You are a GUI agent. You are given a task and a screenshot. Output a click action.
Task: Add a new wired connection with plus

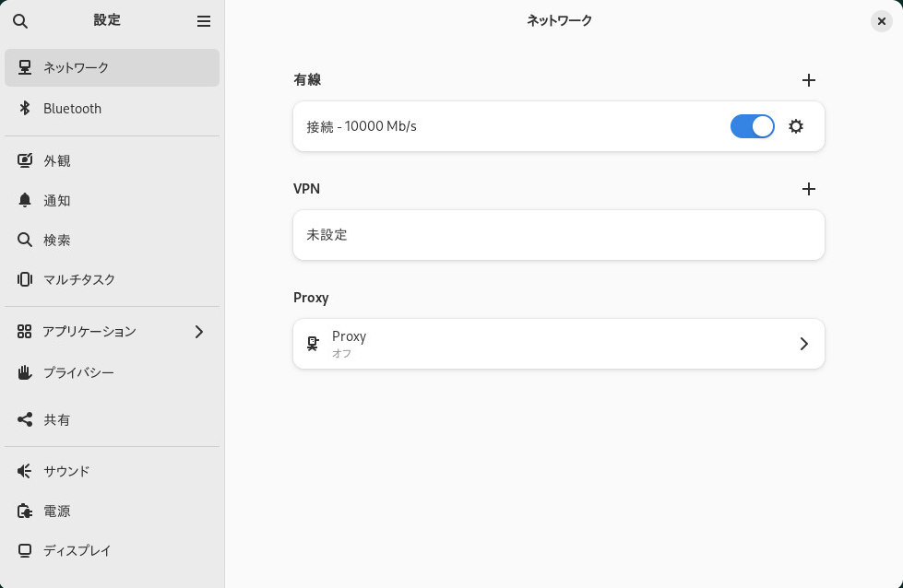pyautogui.click(x=809, y=80)
